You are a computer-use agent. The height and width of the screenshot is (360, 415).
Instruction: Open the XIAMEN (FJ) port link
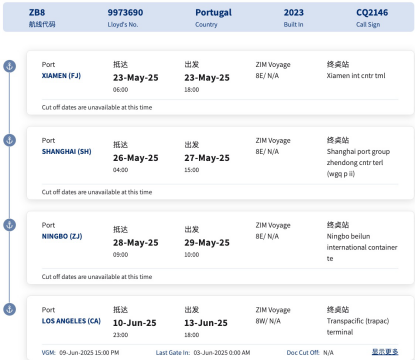point(61,76)
